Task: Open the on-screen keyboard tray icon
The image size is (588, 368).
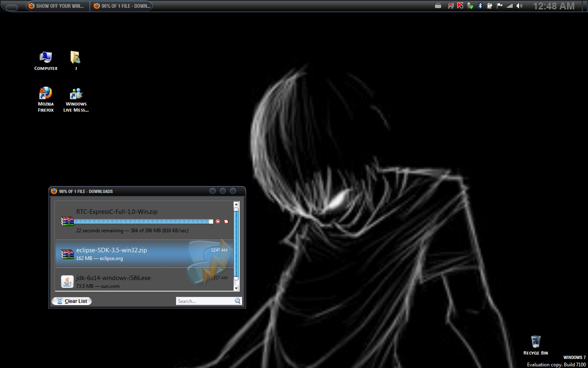Action: click(438, 6)
